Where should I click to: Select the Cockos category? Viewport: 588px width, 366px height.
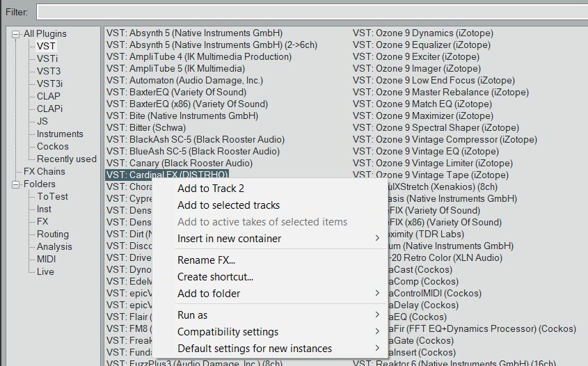coord(53,146)
